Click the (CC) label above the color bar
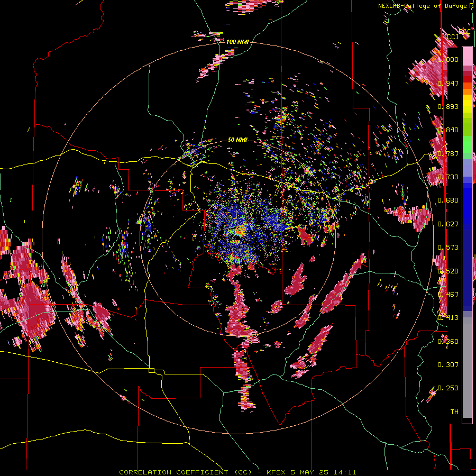Screen dimensions: 476x476 click(x=452, y=36)
